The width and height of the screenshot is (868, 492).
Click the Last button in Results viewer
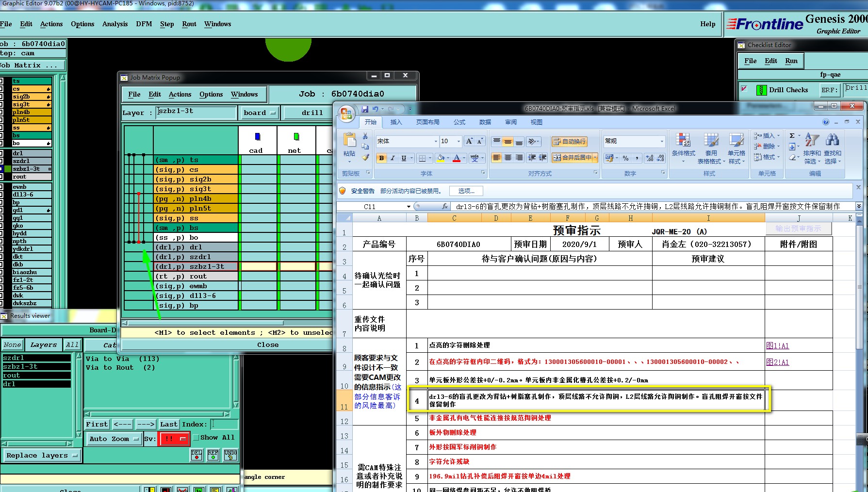pyautogui.click(x=168, y=424)
